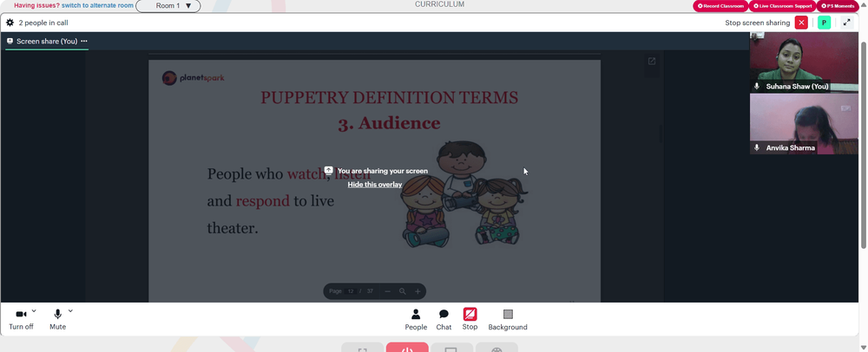Screen dimensions: 868x352
Task: Click the "2 people in call" text
Action: 43,23
